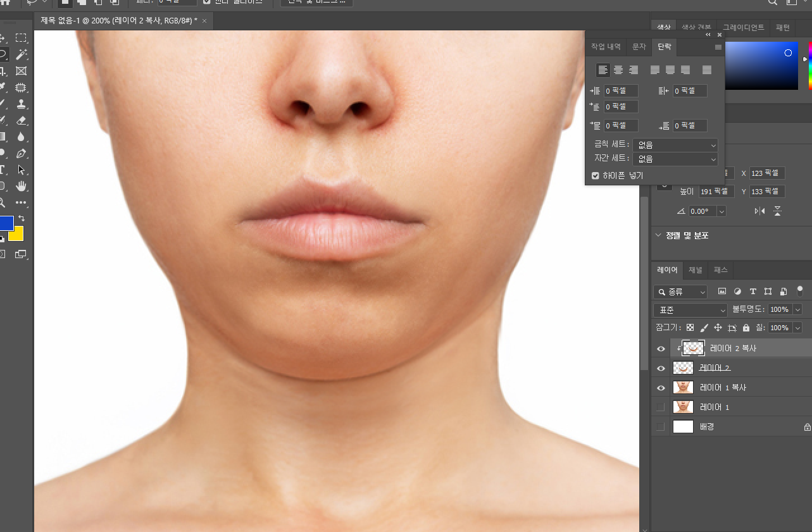Justify paragraph with last line right
The height and width of the screenshot is (532, 812).
click(685, 70)
